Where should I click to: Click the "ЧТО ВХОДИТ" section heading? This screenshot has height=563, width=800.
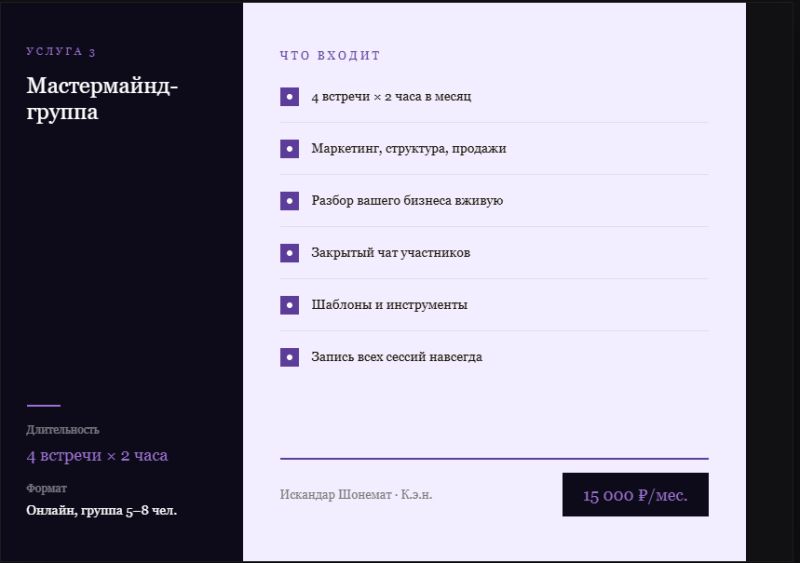(330, 56)
